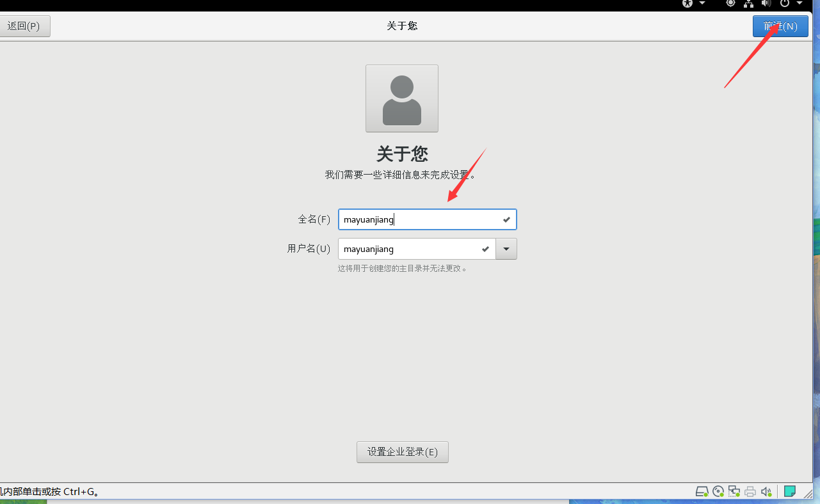This screenshot has width=820, height=504.
Task: Click the network adapter icon in status bar
Action: [734, 491]
